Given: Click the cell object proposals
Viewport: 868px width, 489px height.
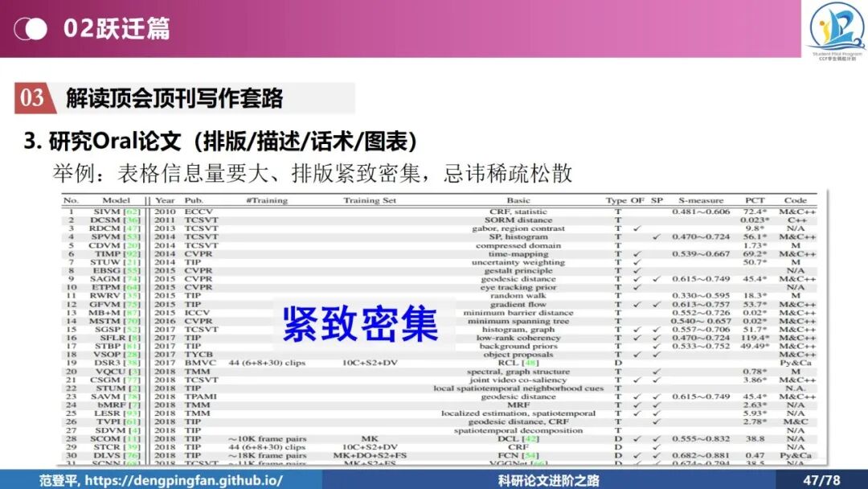Looking at the screenshot, I should click(518, 355).
